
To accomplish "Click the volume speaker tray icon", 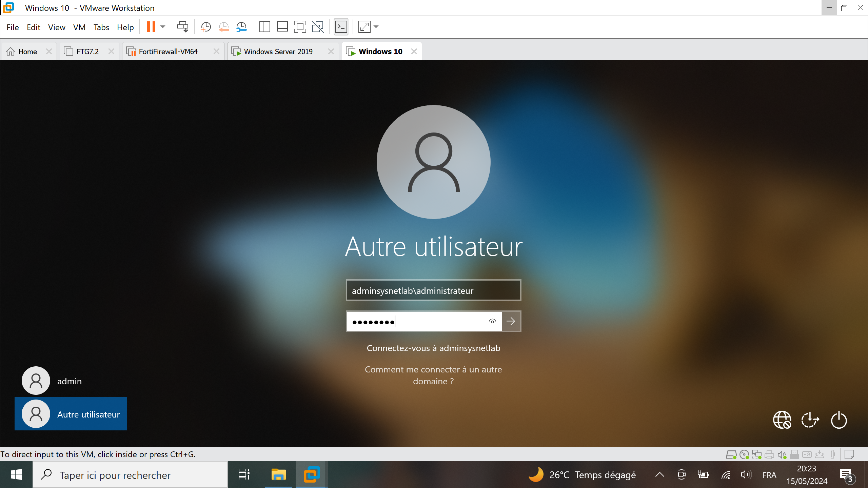I will (x=746, y=475).
